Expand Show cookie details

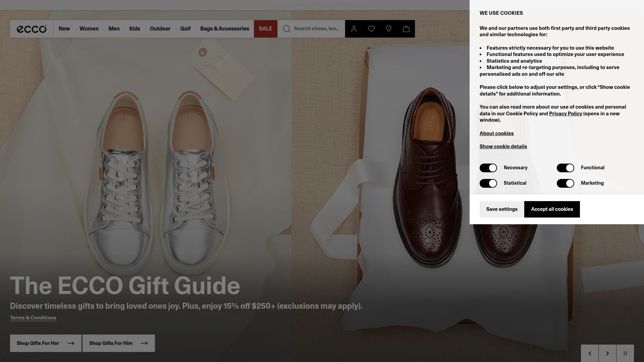click(x=503, y=146)
